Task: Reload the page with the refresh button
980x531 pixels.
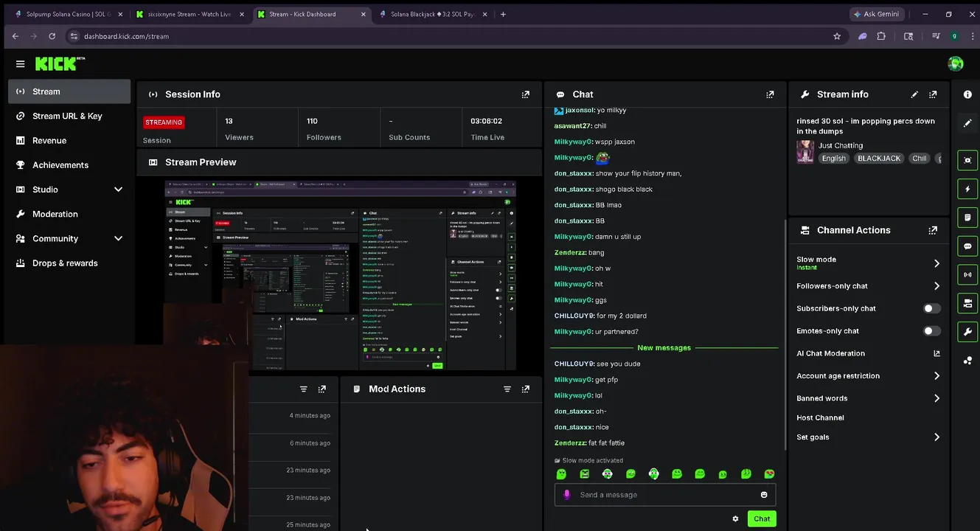Action: pyautogui.click(x=52, y=36)
